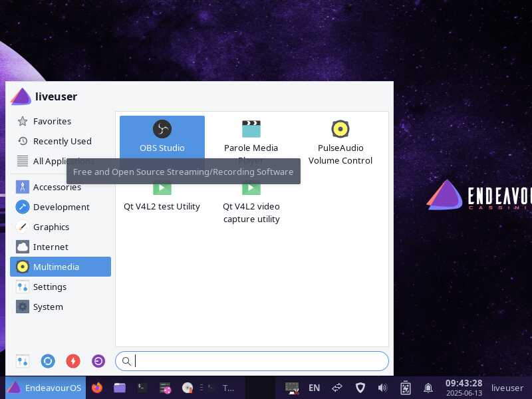Click the network arrows tray icon
Image resolution: width=532 pixels, height=399 pixels.
[x=337, y=388]
